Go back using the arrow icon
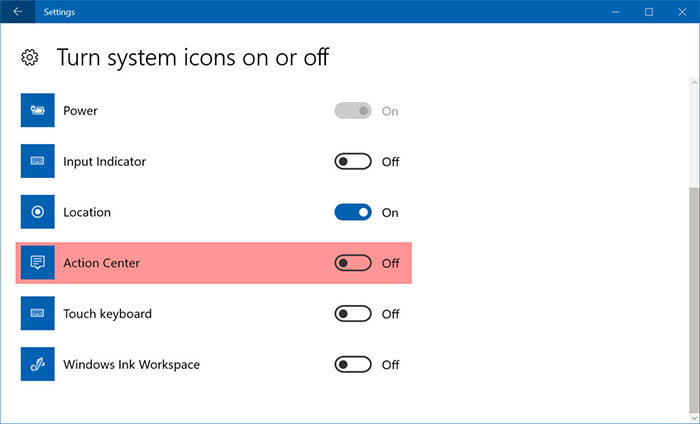 [x=18, y=12]
